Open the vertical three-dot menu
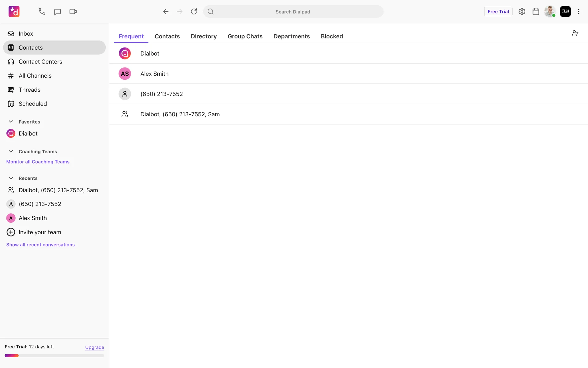 (579, 12)
